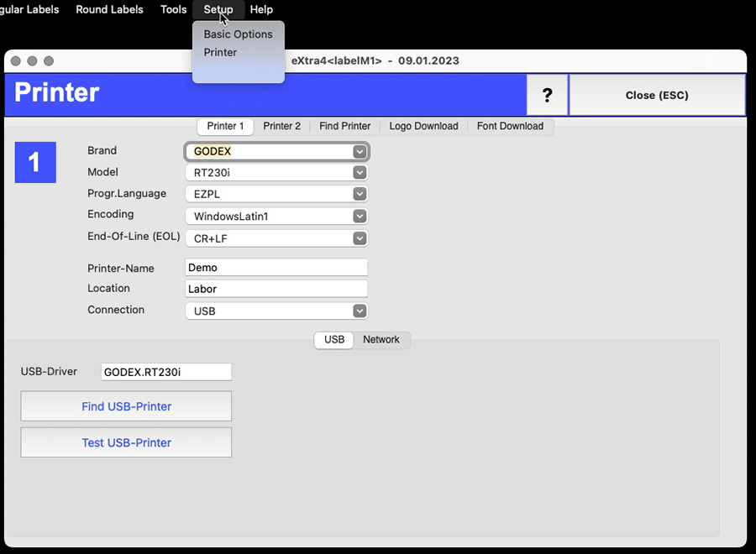Switch to the Printer 2 tab
This screenshot has width=756, height=554.
click(x=282, y=126)
